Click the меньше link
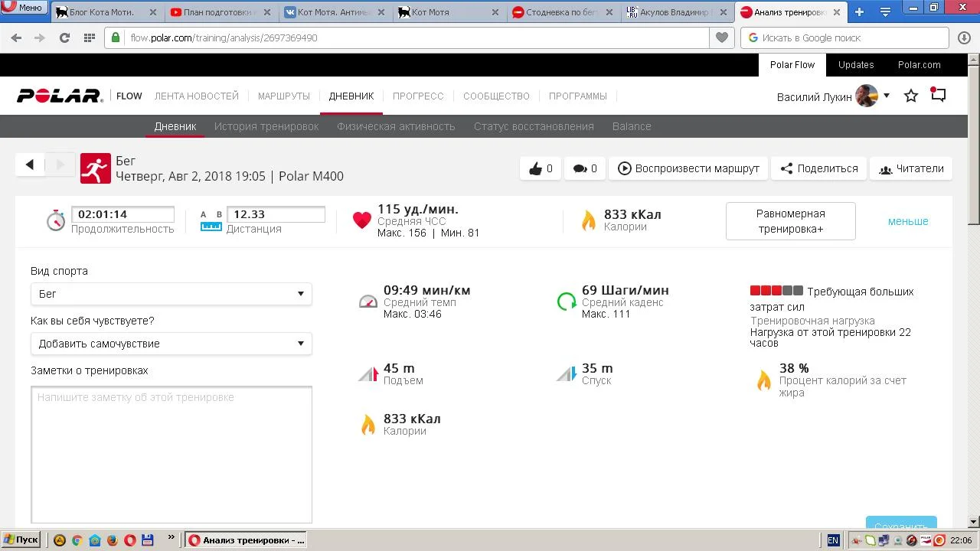Image resolution: width=980 pixels, height=551 pixels. 908,221
